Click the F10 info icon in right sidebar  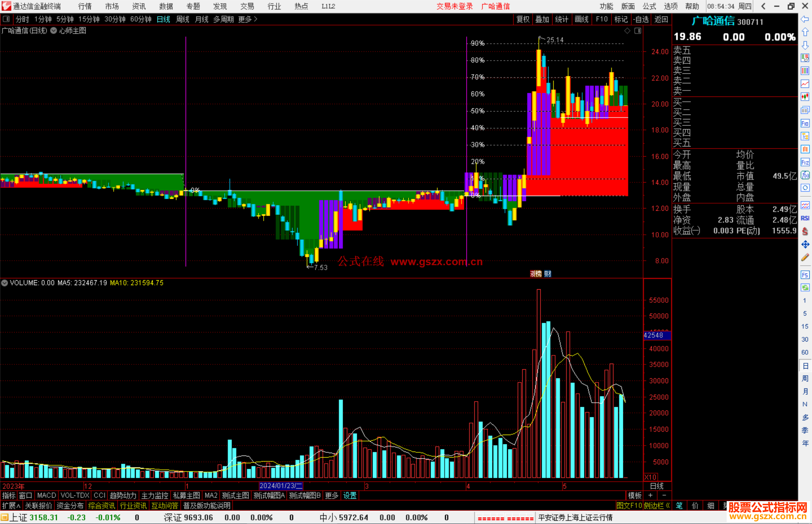pyautogui.click(x=805, y=123)
